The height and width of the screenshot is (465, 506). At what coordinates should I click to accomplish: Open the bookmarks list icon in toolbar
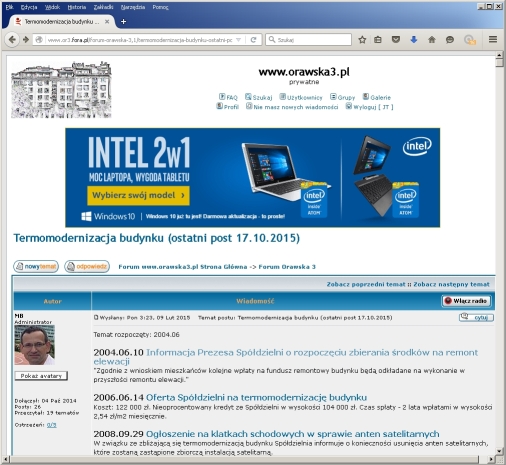tap(378, 40)
